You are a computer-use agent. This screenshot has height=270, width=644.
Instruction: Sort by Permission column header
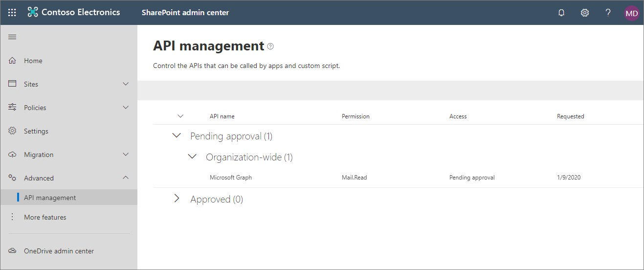click(355, 116)
